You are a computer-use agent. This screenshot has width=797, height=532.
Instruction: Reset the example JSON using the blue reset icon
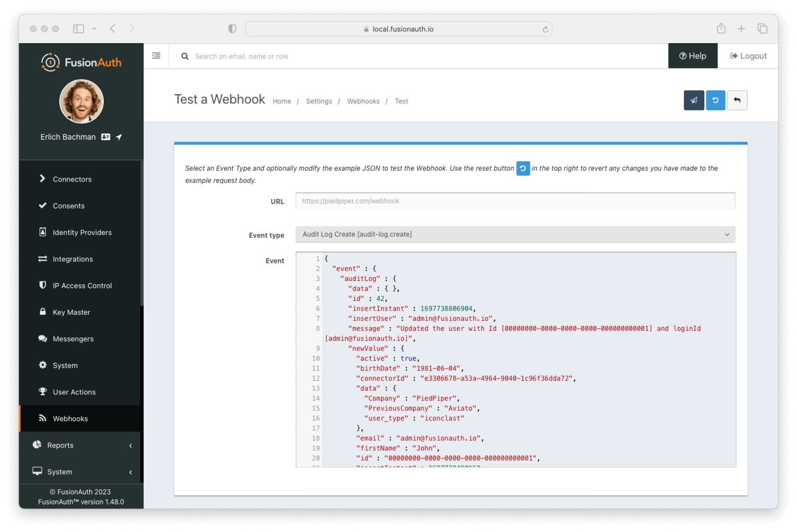(x=715, y=100)
